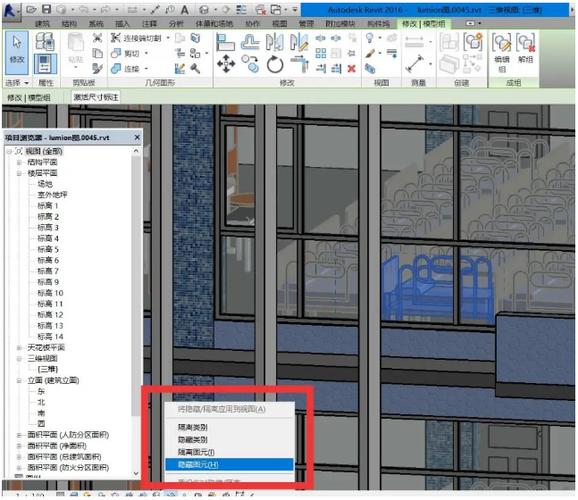Select the Trim/Extend to Corner tool
Screen dimensions: 578x500
300,64
